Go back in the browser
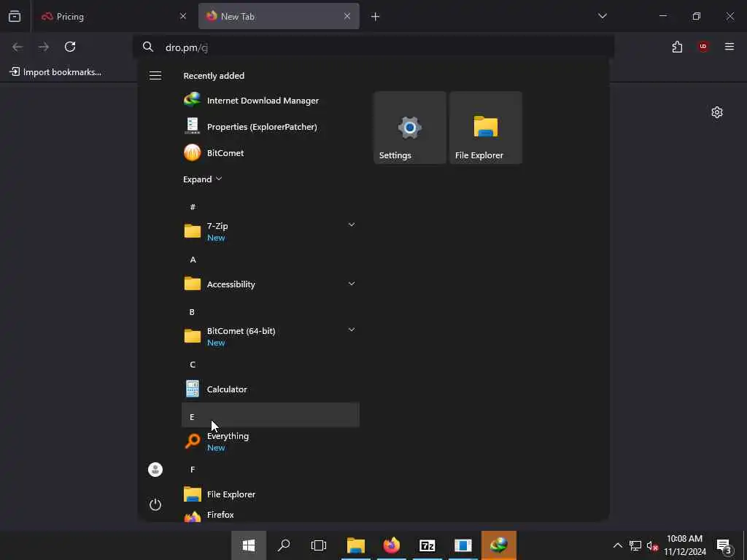747x560 pixels. [x=18, y=47]
